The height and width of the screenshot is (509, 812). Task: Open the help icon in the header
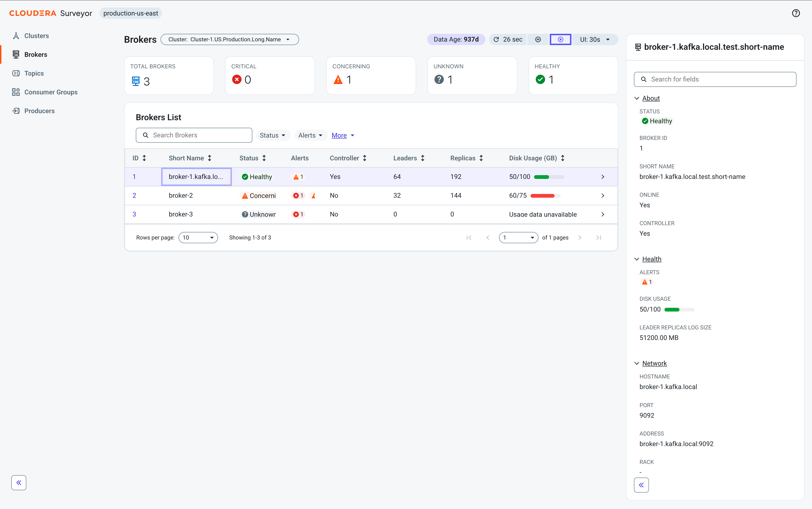pyautogui.click(x=796, y=13)
